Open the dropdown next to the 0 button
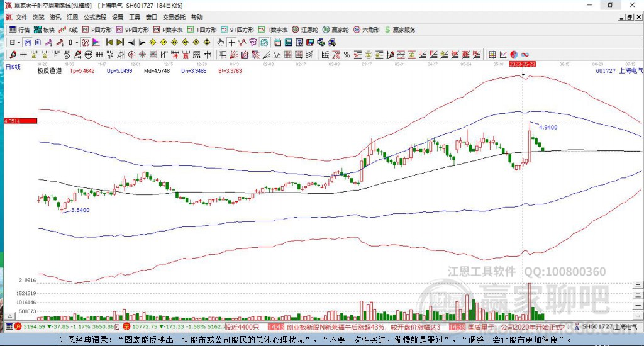Viewport: 644px width, 346px height. click(x=77, y=42)
